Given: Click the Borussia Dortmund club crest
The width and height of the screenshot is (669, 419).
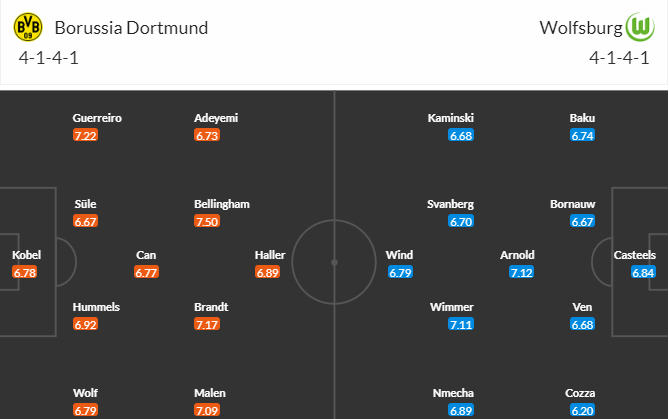Looking at the screenshot, I should pyautogui.click(x=28, y=27).
